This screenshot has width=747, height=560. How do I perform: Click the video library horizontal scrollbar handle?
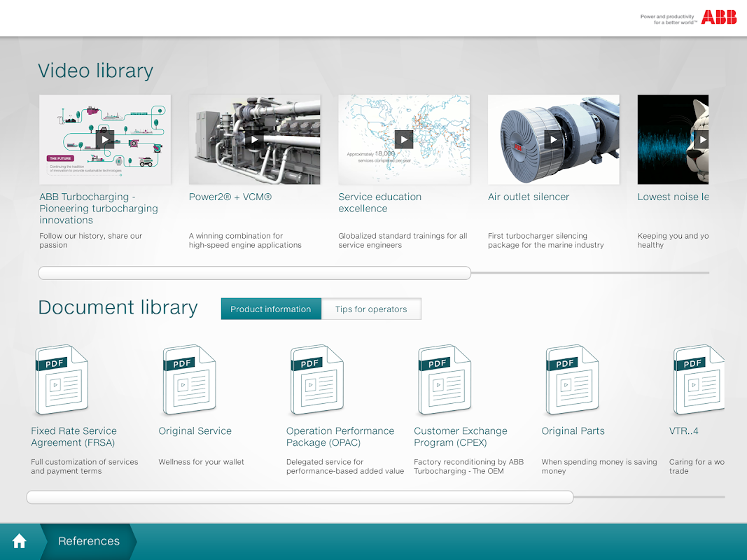(x=254, y=273)
